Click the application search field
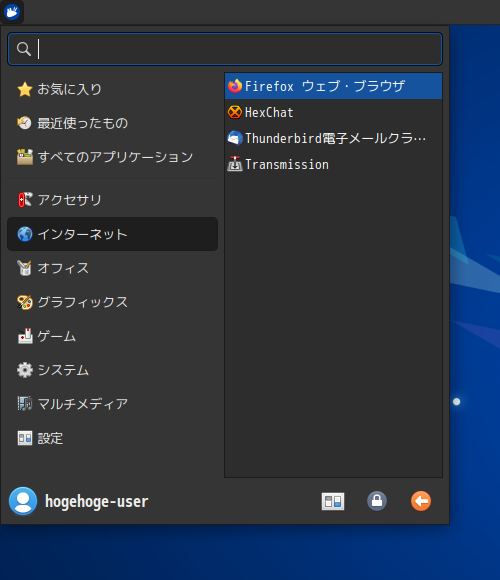 [x=225, y=49]
